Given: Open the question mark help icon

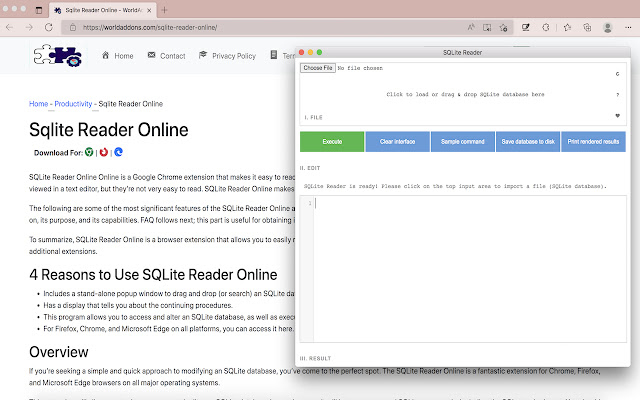Looking at the screenshot, I should tap(617, 95).
